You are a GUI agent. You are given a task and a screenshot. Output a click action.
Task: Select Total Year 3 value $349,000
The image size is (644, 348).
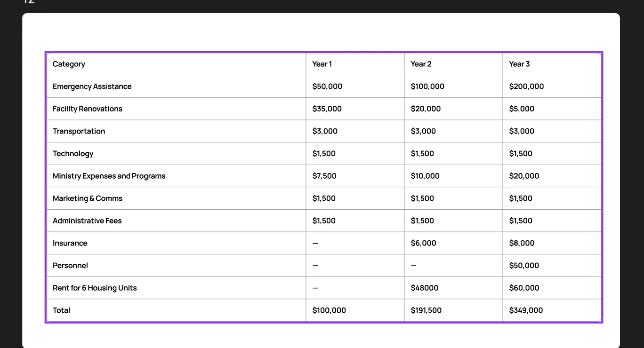pyautogui.click(x=526, y=310)
